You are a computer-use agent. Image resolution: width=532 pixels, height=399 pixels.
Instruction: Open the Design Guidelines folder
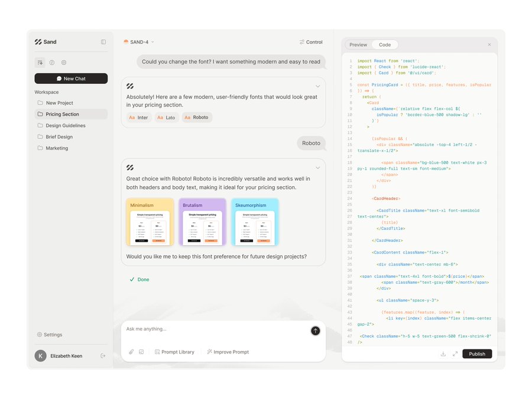point(71,125)
